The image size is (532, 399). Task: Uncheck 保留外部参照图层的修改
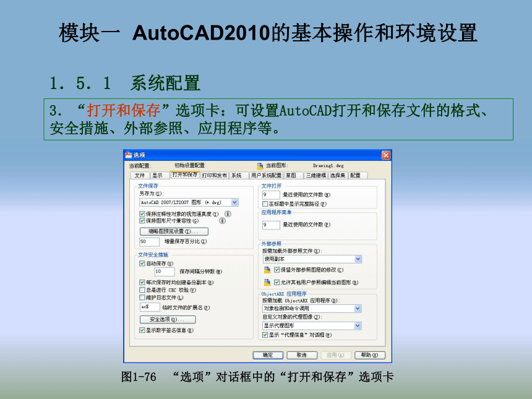click(x=277, y=270)
